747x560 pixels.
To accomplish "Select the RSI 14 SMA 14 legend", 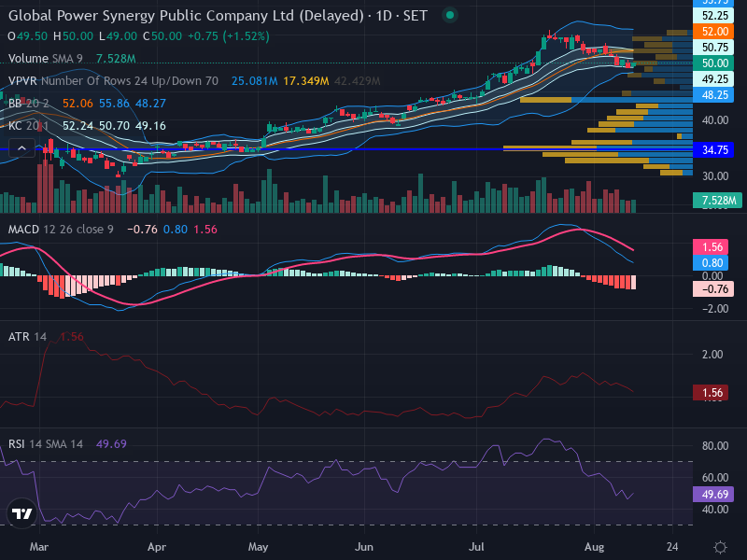I will [x=45, y=444].
